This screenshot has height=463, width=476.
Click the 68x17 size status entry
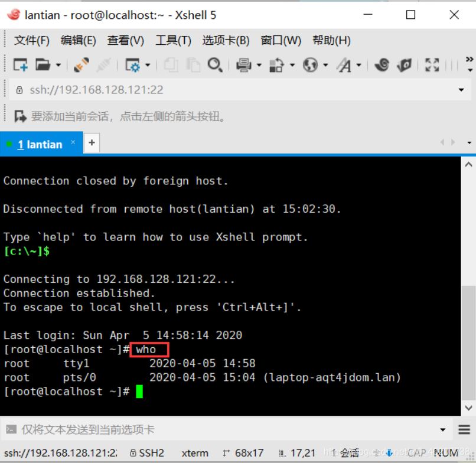(243, 453)
